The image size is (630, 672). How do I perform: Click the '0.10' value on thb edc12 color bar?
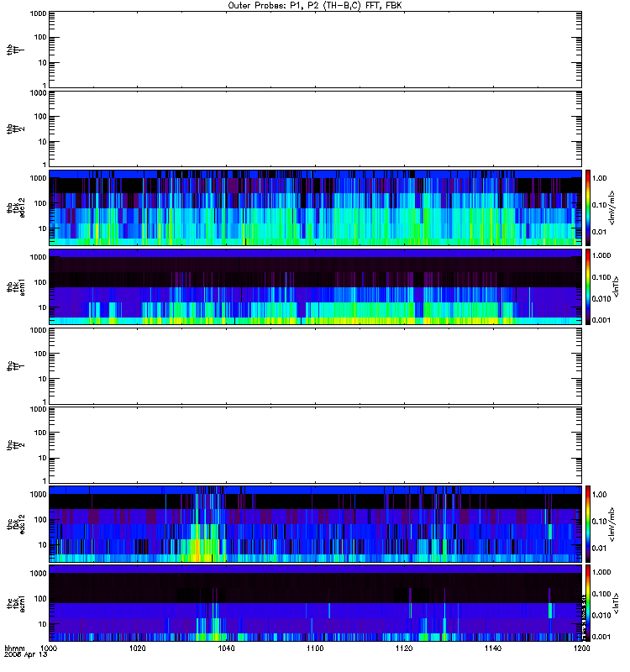(599, 205)
